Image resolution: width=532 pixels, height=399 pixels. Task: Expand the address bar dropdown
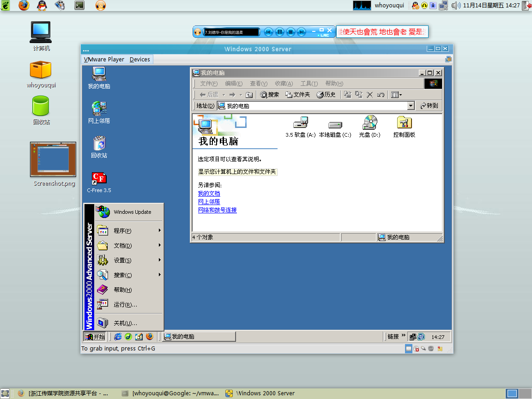[411, 106]
